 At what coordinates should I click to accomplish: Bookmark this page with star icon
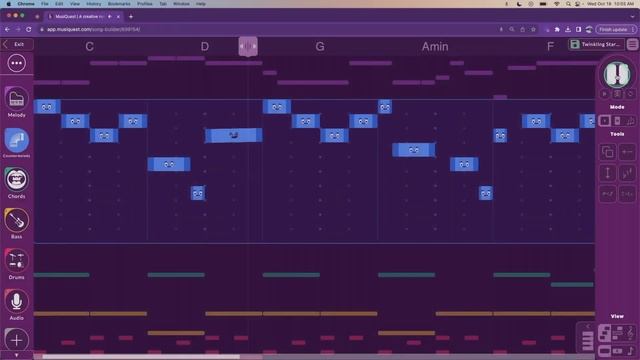tap(533, 29)
